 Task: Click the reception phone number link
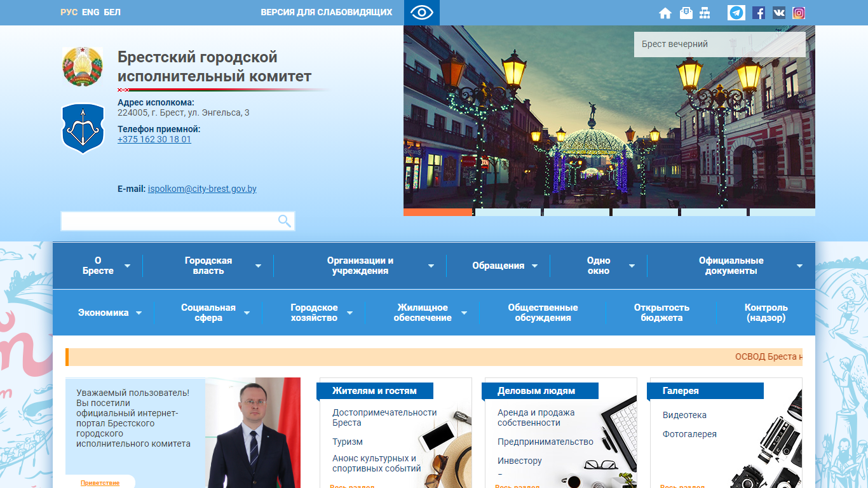click(154, 139)
